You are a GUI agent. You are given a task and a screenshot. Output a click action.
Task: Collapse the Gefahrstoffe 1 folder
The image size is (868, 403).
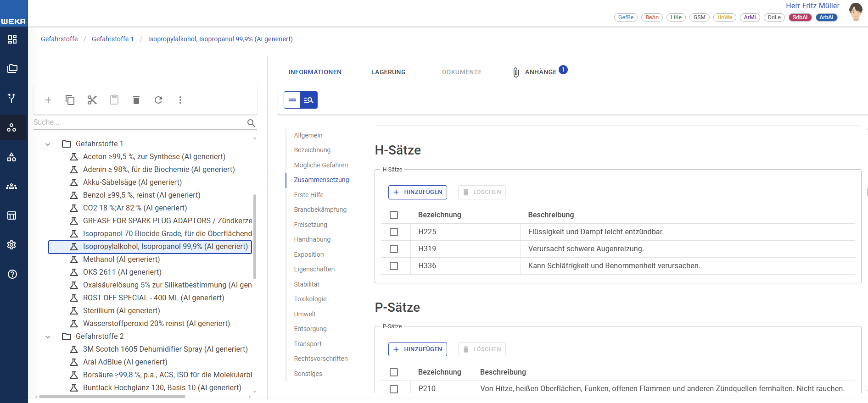point(48,144)
